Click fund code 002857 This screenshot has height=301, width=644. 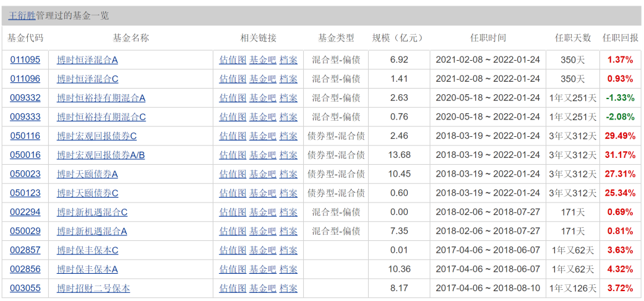(x=25, y=250)
